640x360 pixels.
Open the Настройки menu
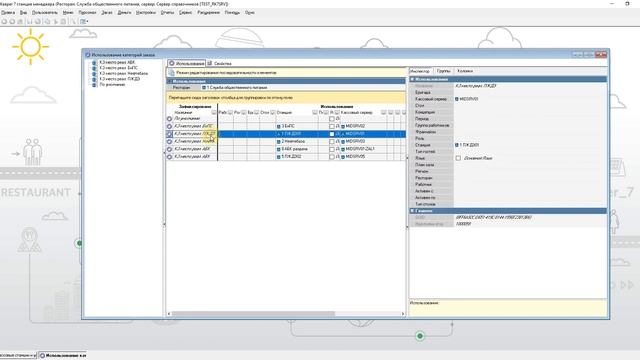(146, 13)
